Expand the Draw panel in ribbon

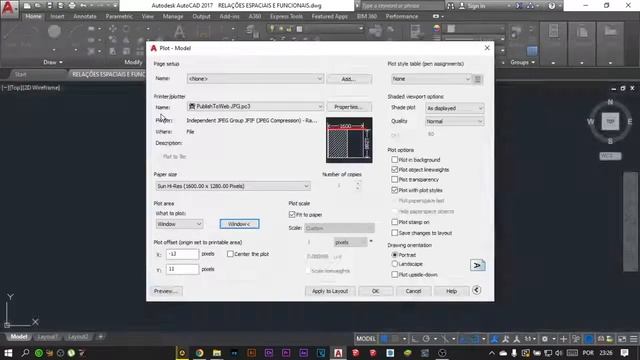[53, 62]
